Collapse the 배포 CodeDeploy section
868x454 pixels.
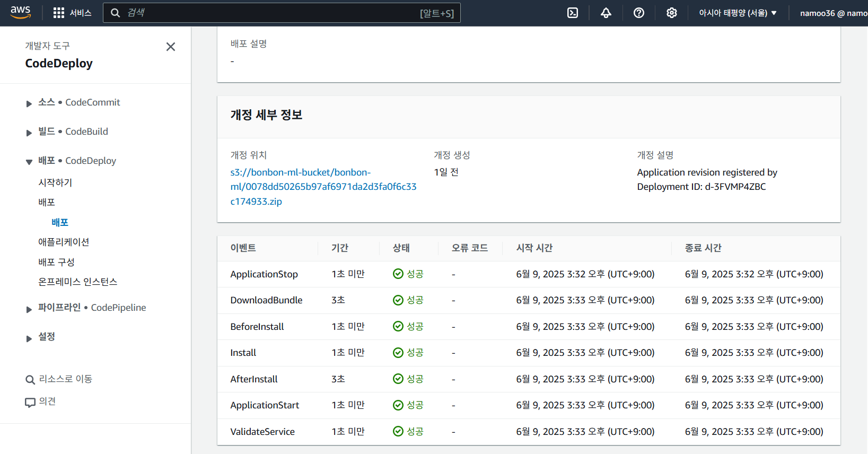29,162
